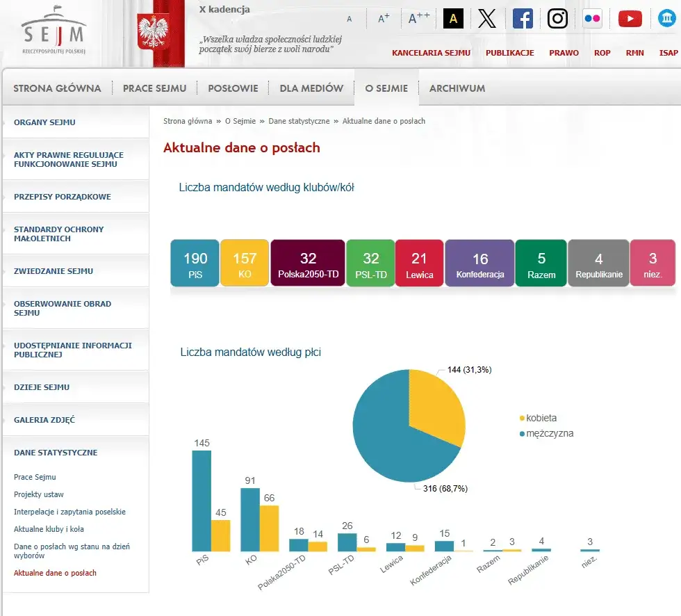Click the yellow KO 157 seats tile
The height and width of the screenshot is (616, 681).
click(245, 263)
